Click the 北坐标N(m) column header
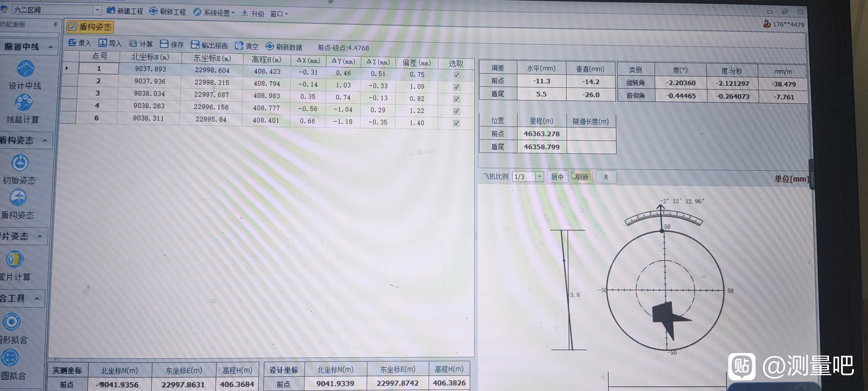The height and width of the screenshot is (391, 868). tap(150, 57)
